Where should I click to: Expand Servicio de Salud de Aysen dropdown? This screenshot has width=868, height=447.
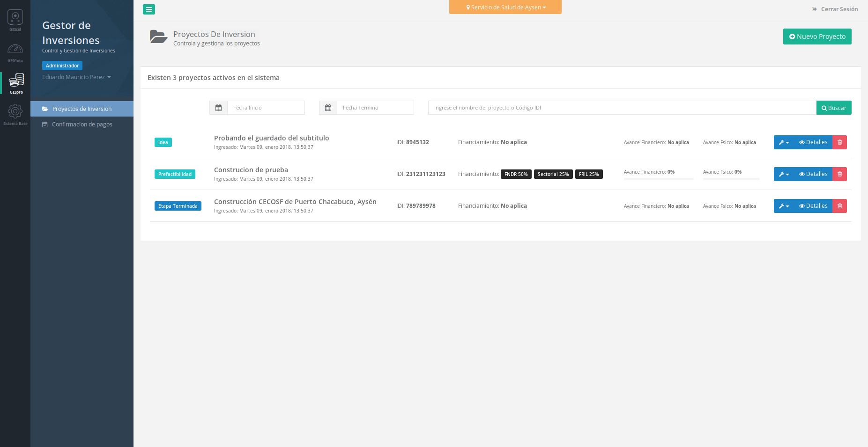[x=505, y=7]
